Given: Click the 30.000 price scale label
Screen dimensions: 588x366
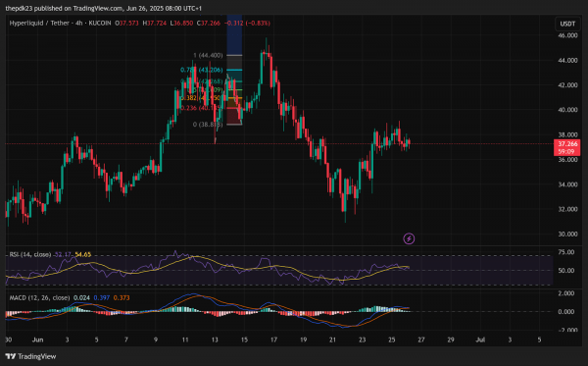Looking at the screenshot, I should tap(567, 235).
